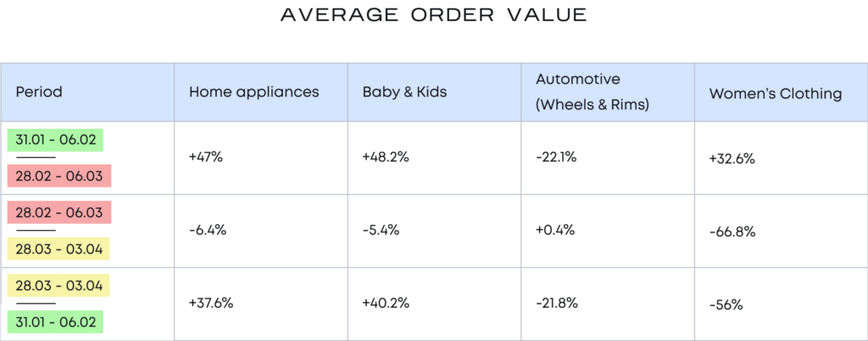Image resolution: width=868 pixels, height=341 pixels.
Task: Click the Home appliances column header
Action: pos(253,92)
